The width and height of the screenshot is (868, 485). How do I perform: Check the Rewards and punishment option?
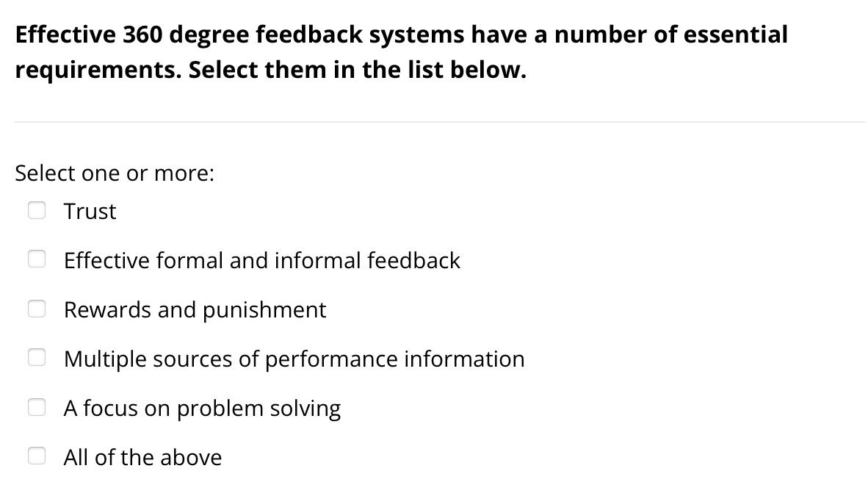click(37, 308)
